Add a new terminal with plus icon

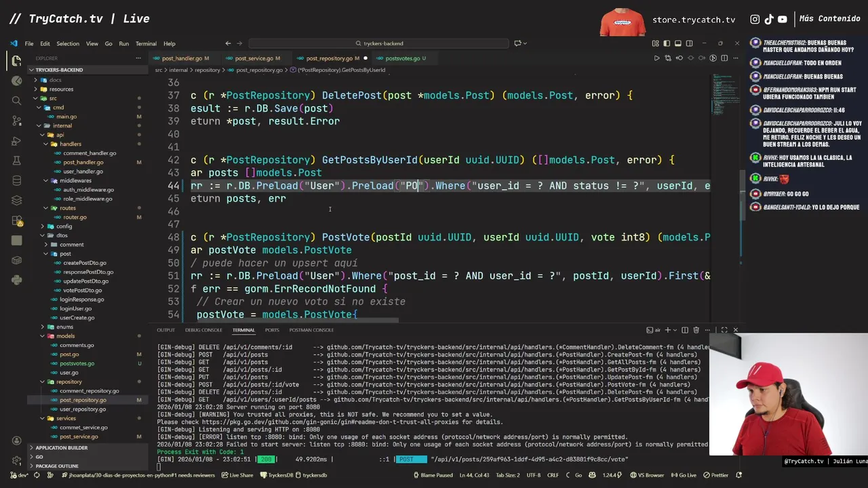tap(668, 330)
